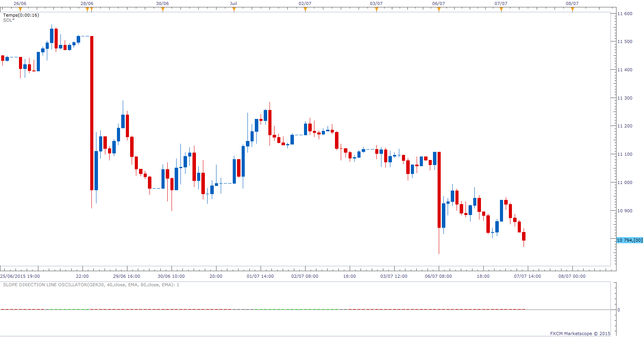Select the orange marker below 03/07

pos(376,9)
